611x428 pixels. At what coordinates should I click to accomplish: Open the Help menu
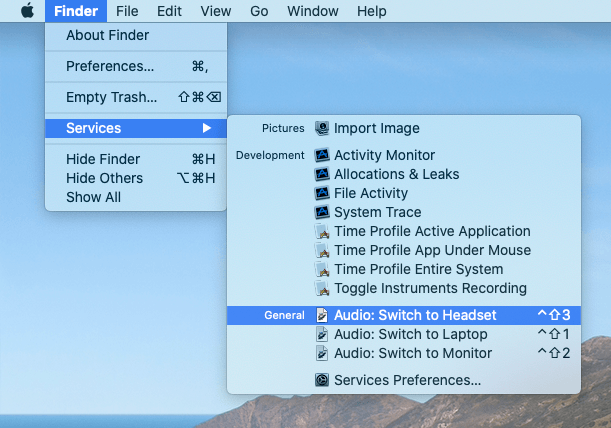(372, 11)
